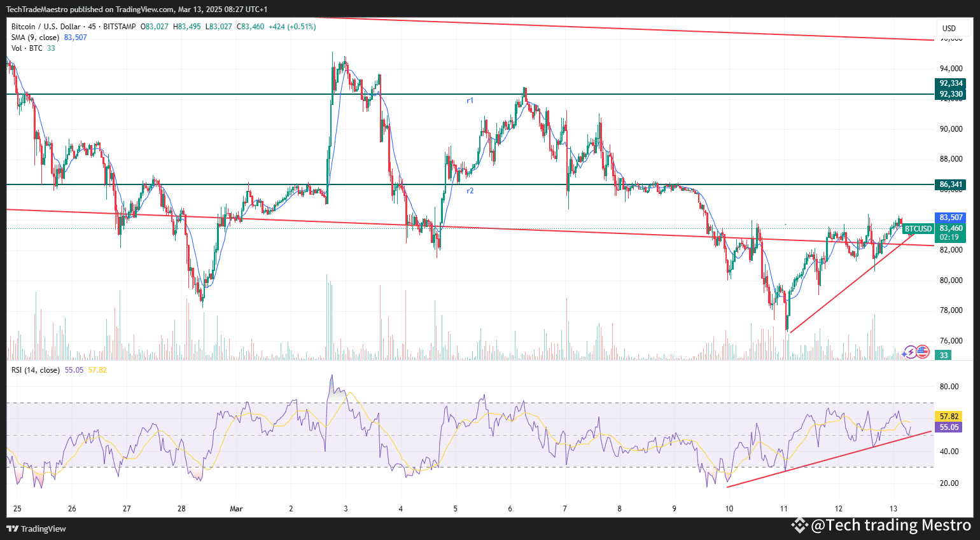Click the "92,334" price label on the axis

[x=951, y=83]
